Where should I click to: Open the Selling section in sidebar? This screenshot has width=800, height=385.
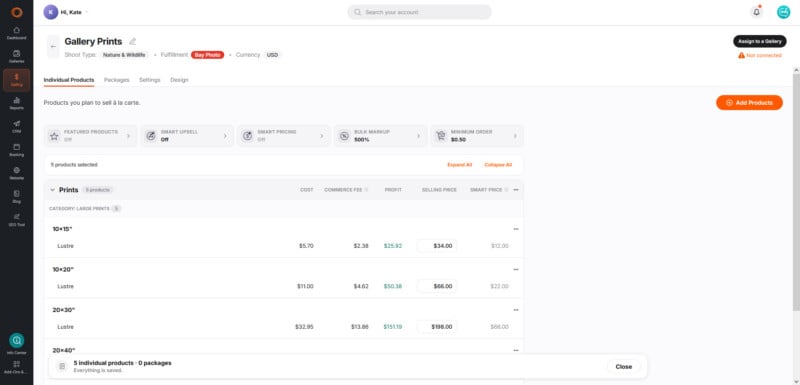pos(16,80)
